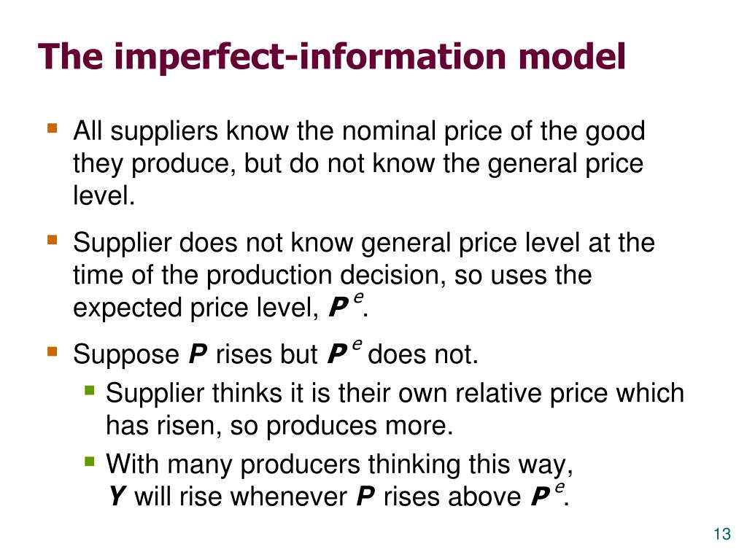This screenshot has width=747, height=560.
Task: Click the bold Y in the last line
Action: [116, 496]
